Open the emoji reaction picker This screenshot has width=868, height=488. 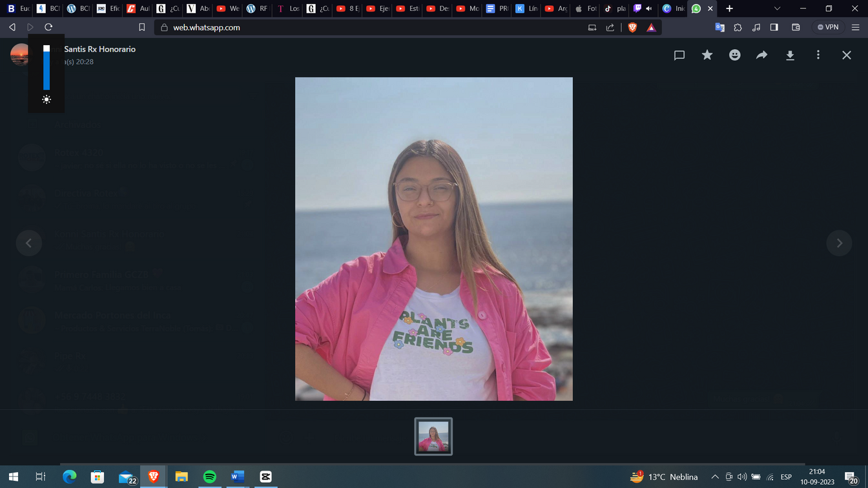[x=734, y=56]
